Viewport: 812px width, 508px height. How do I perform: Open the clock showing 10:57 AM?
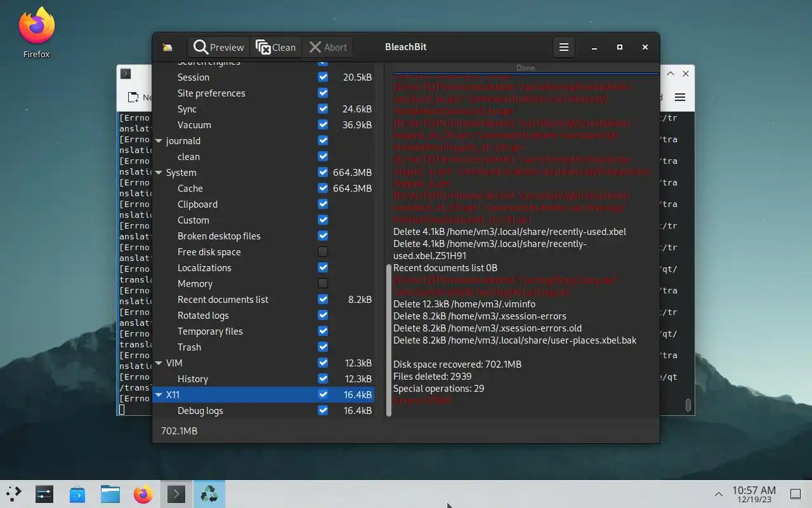754,494
